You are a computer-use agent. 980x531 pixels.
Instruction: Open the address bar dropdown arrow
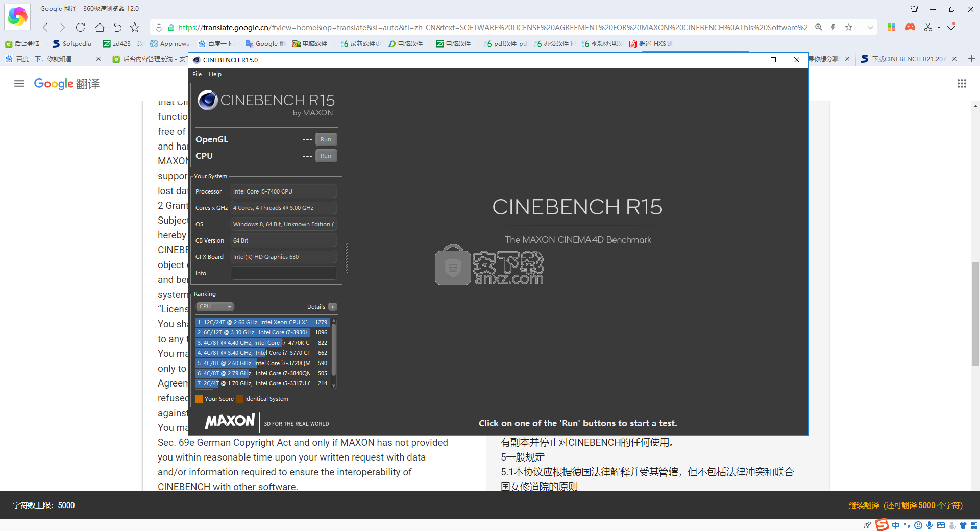(x=870, y=27)
